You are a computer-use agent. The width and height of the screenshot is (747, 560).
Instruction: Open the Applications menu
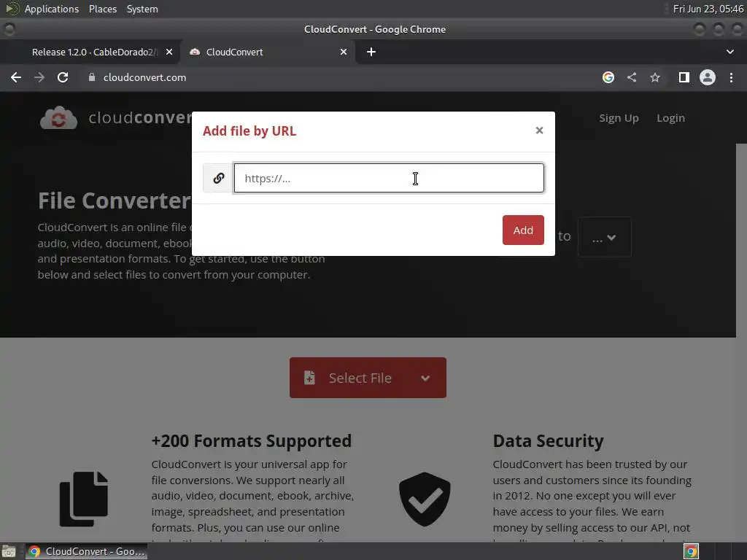(52, 9)
